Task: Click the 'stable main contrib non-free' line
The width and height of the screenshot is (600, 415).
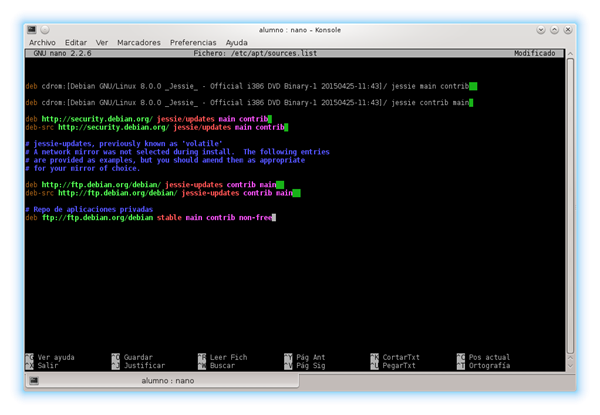Action: click(x=151, y=218)
